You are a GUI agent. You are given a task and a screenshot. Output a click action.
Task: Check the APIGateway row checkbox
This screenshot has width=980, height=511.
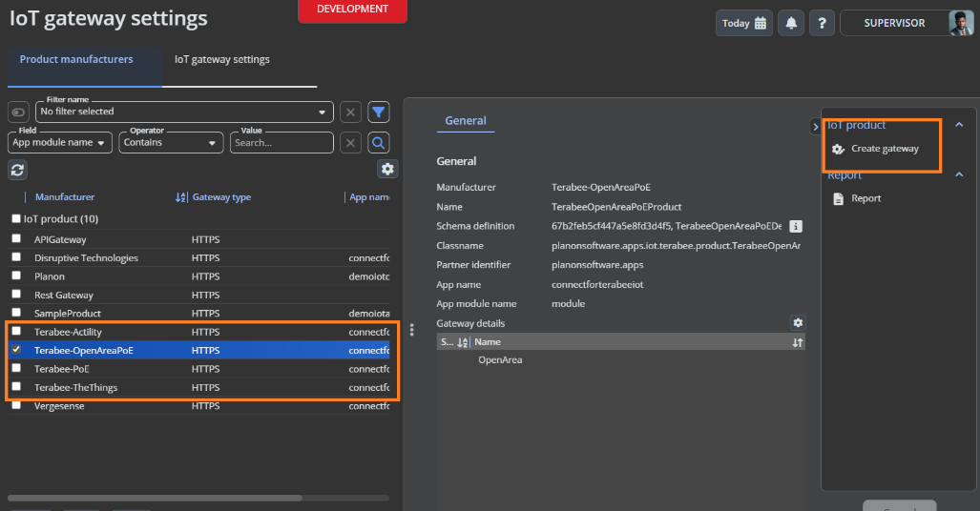coord(16,238)
